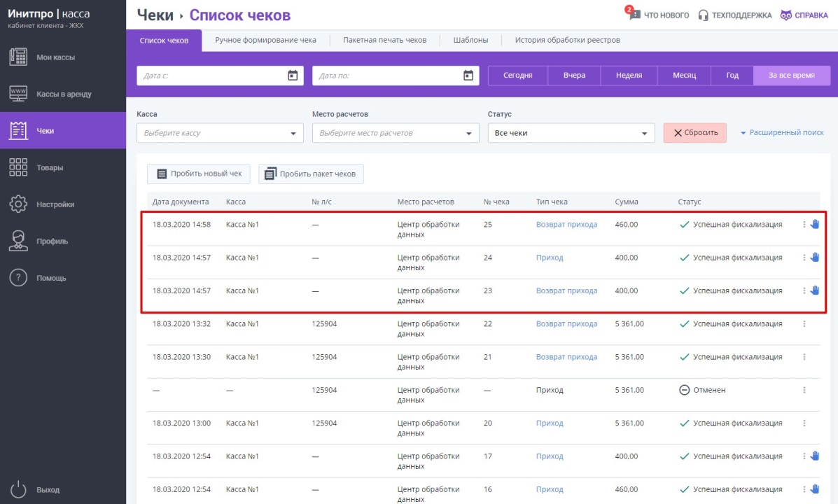838x504 pixels.
Task: Open three-dot menu for receipt №21
Action: click(x=804, y=357)
